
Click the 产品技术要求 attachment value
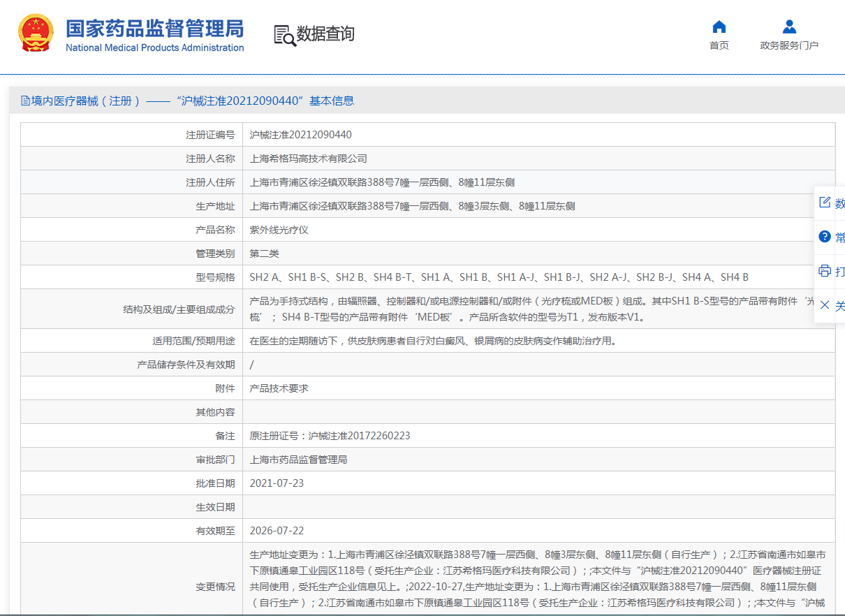pos(279,388)
